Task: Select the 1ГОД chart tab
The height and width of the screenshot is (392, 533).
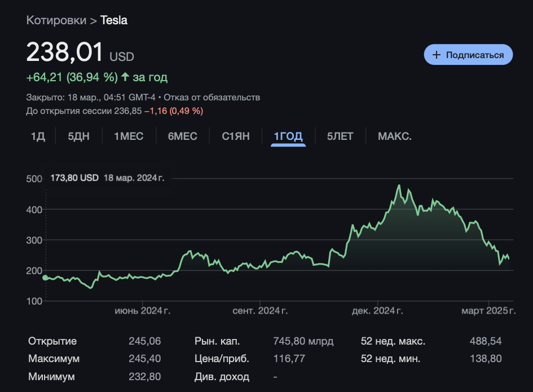Action: (288, 136)
